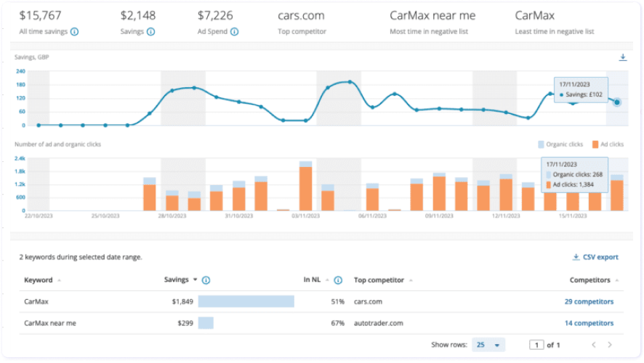644x363 pixels.
Task: Sort table by Competitors column
Action: (x=594, y=280)
